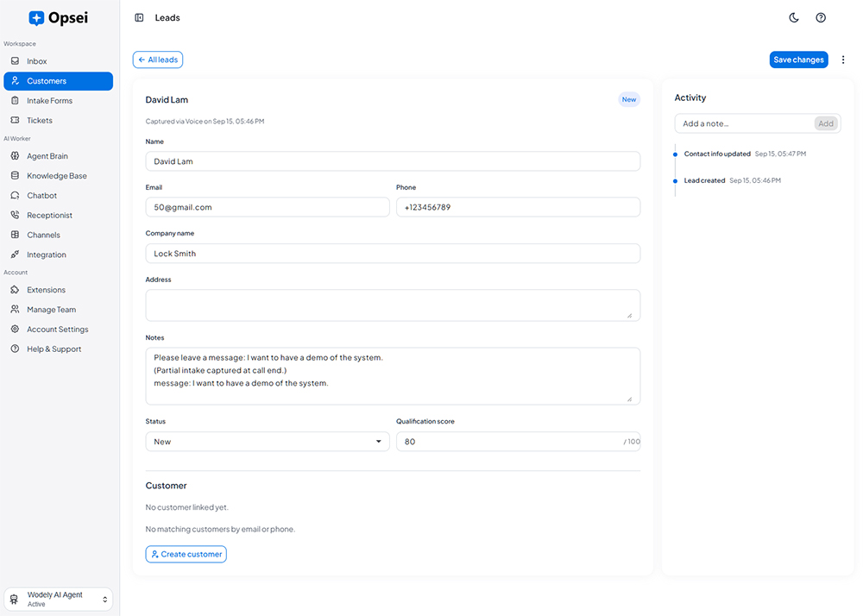Click the Tickets icon

coord(15,120)
